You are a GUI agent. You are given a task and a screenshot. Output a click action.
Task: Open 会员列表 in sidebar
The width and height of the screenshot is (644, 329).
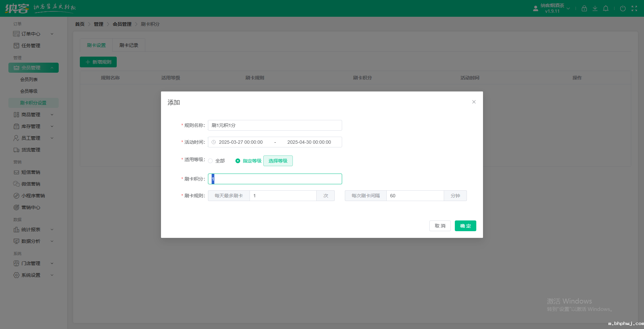click(x=29, y=79)
